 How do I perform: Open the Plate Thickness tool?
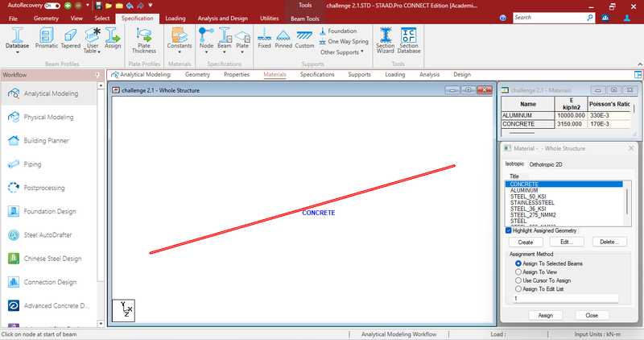144,41
